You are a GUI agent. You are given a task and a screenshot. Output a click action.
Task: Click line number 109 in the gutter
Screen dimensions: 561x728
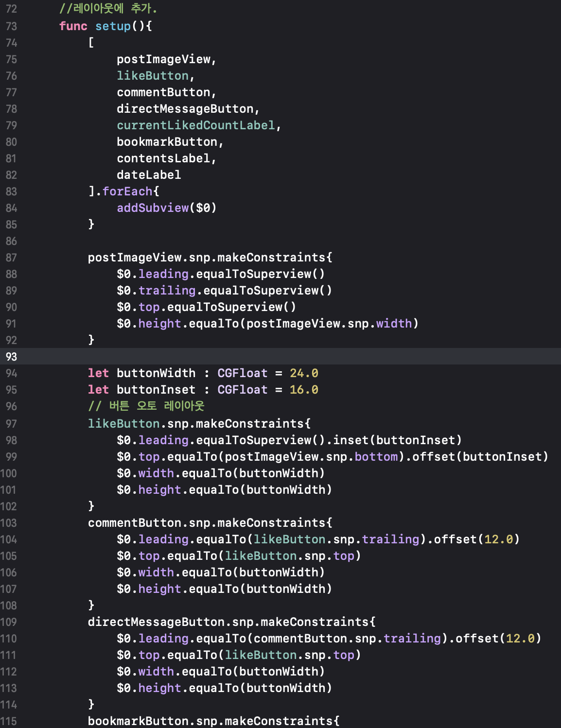[x=9, y=622]
